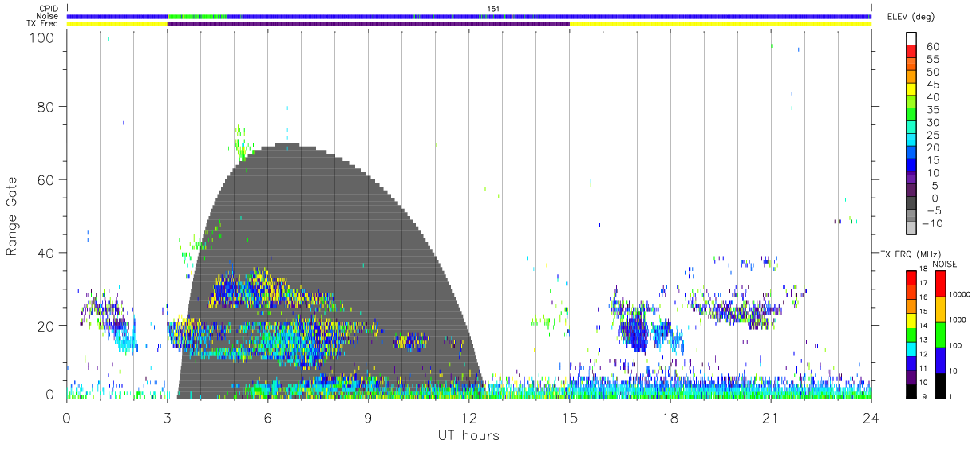This screenshot has height=452, width=980.
Task: Click the '100' tick on the Range Gate axis
Action: coord(43,37)
